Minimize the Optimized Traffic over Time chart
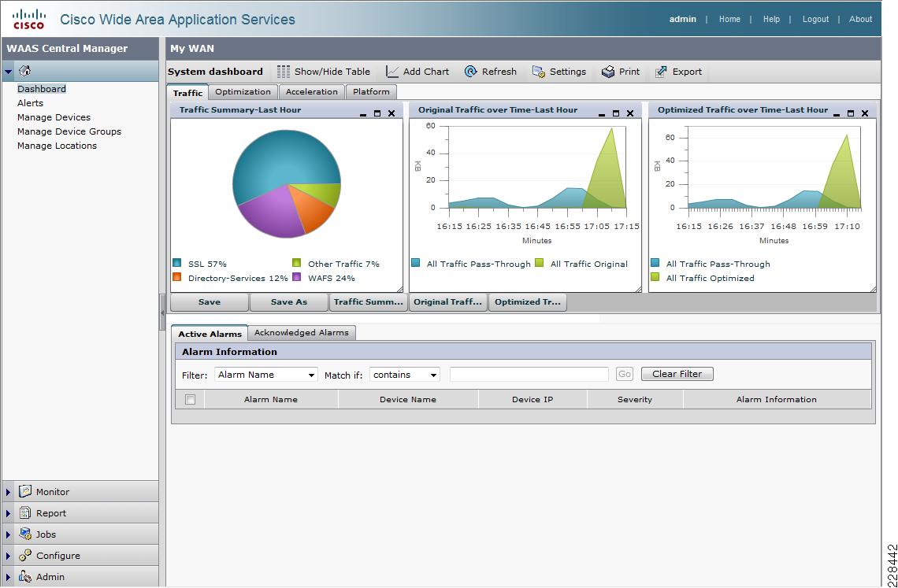Viewport: 898px width, 588px height. coord(837,114)
